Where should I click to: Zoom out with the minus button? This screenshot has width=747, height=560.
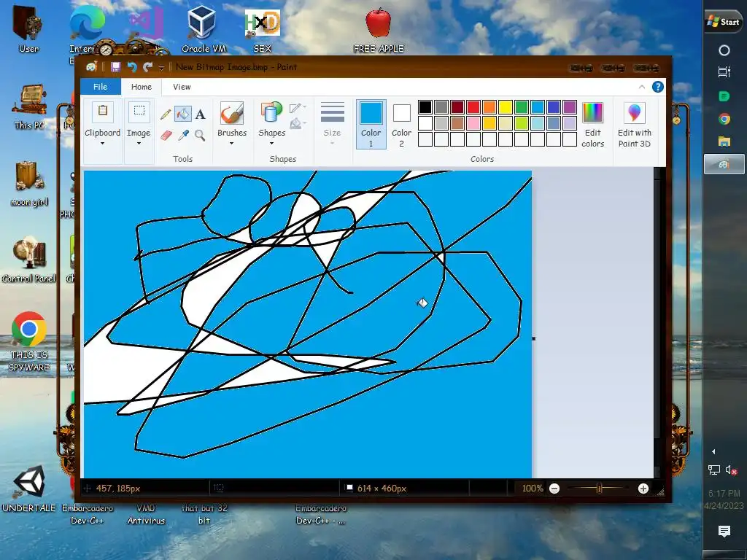(554, 489)
